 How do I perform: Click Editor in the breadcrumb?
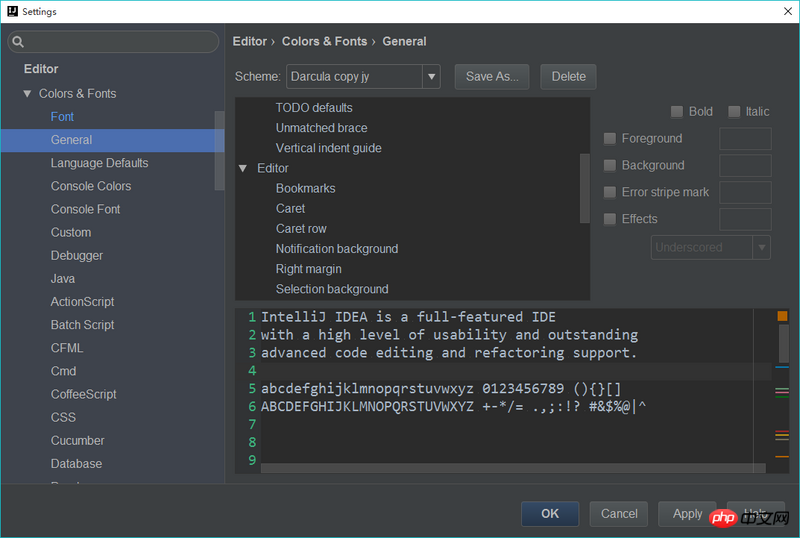pos(249,41)
